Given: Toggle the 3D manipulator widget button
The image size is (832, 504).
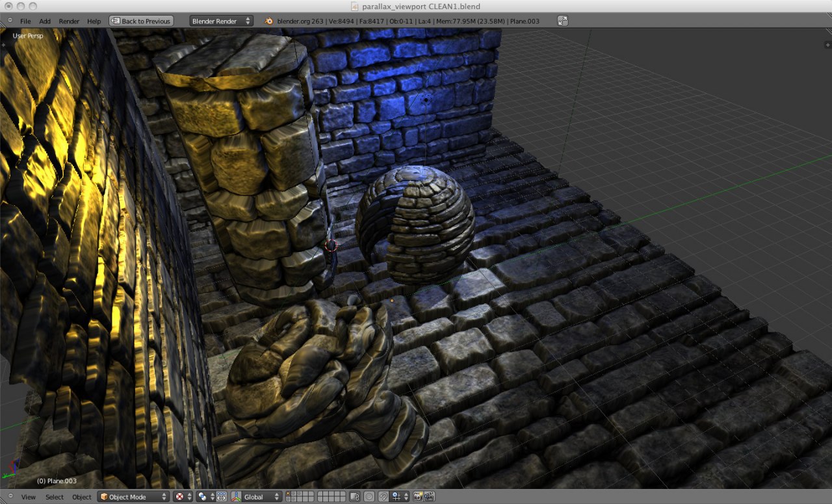Looking at the screenshot, I should click(x=221, y=497).
